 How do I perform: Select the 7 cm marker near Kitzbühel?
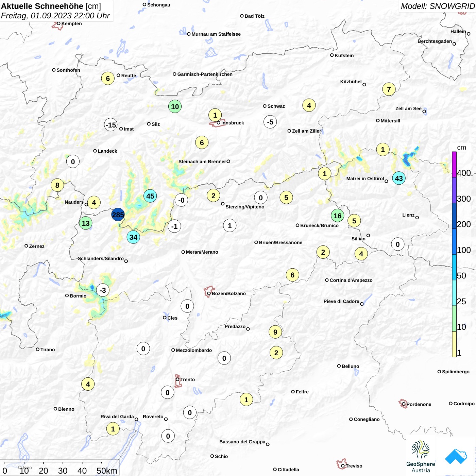tap(389, 89)
